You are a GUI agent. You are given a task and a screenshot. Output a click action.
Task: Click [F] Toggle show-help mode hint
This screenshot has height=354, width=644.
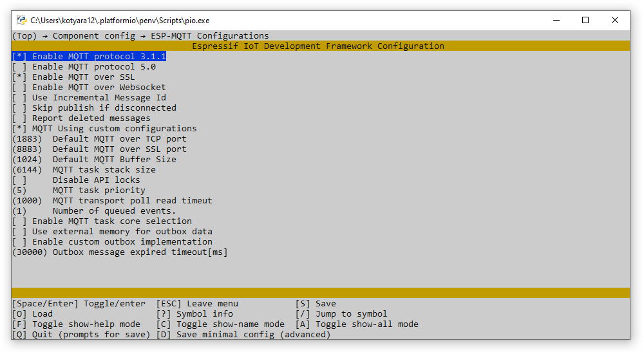pos(77,324)
